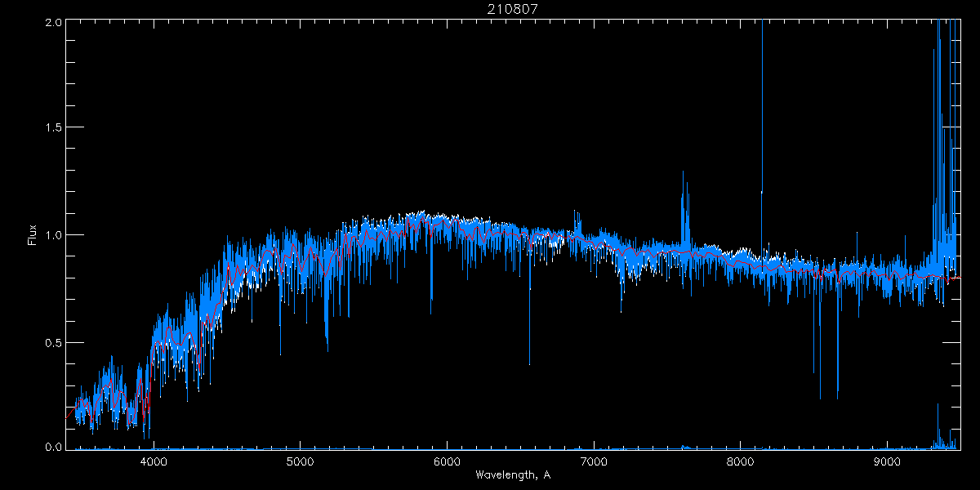Pick the deep absorption line bottom near 6560
This screenshot has height=490, width=980.
(x=529, y=363)
